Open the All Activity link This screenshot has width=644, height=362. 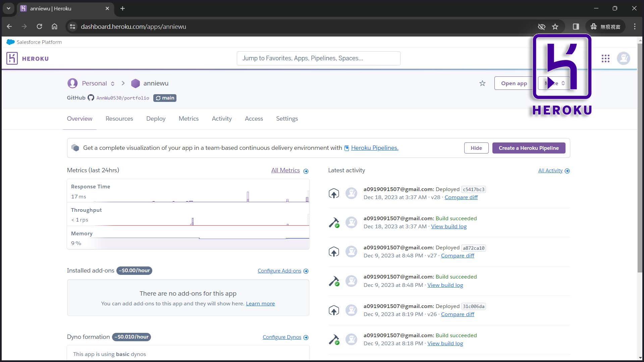550,171
